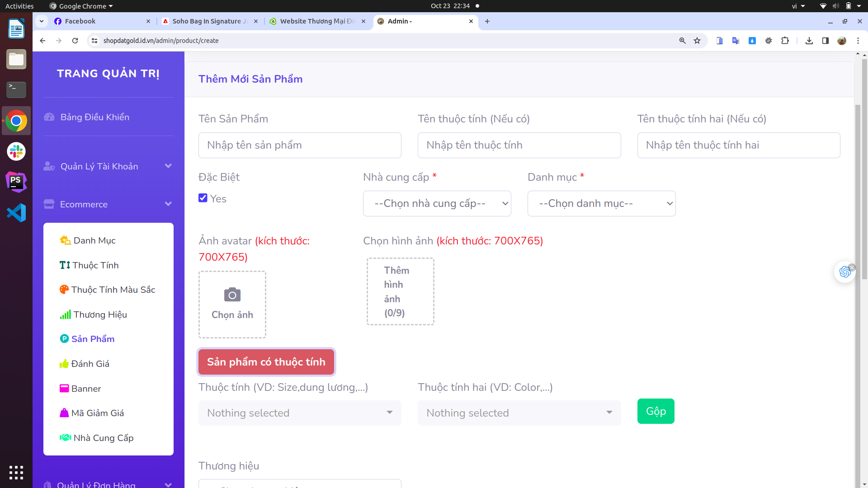Click the Tên Sản Phẩm input field

300,145
